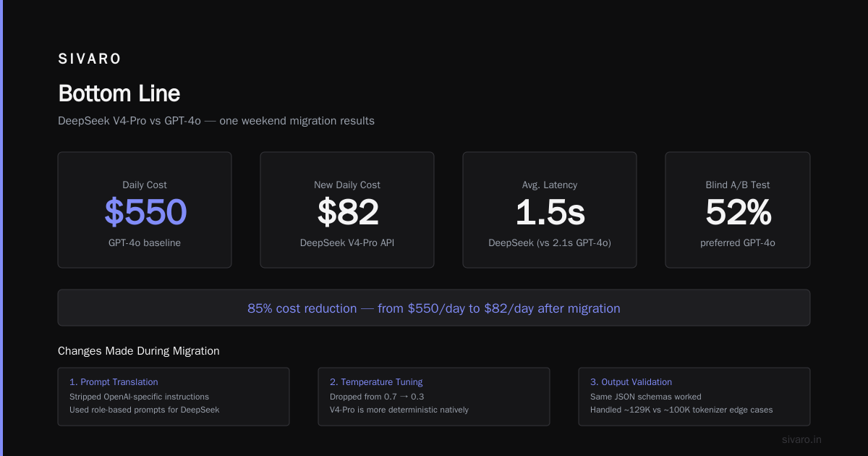
Task: Click the 'preferred GPT-4o' caption
Action: (738, 242)
